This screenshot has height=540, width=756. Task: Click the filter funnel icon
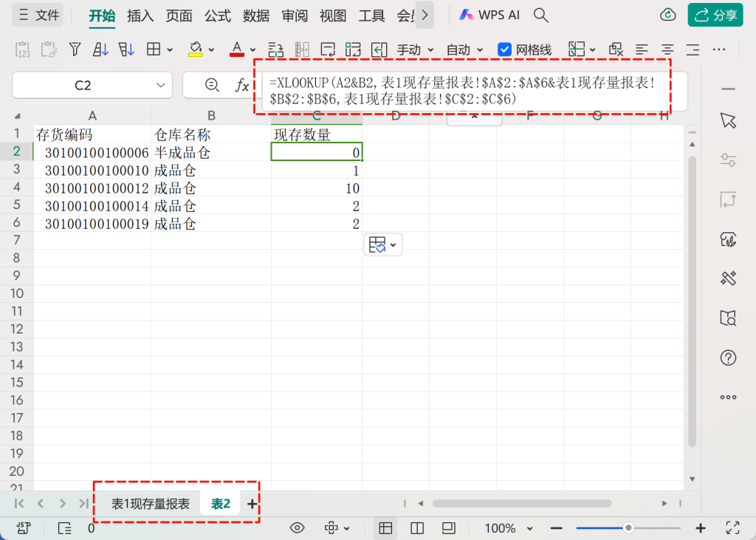tap(75, 49)
